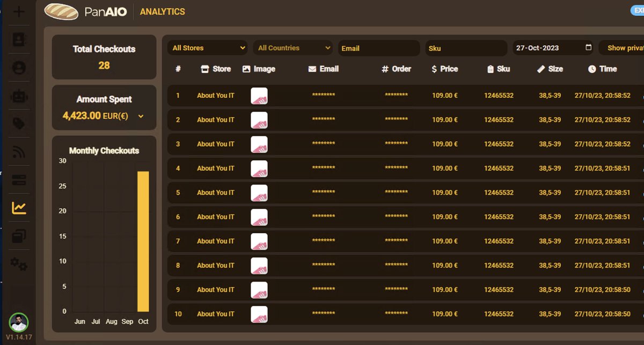Open the calendar picker in date field
The width and height of the screenshot is (644, 345).
pos(588,48)
